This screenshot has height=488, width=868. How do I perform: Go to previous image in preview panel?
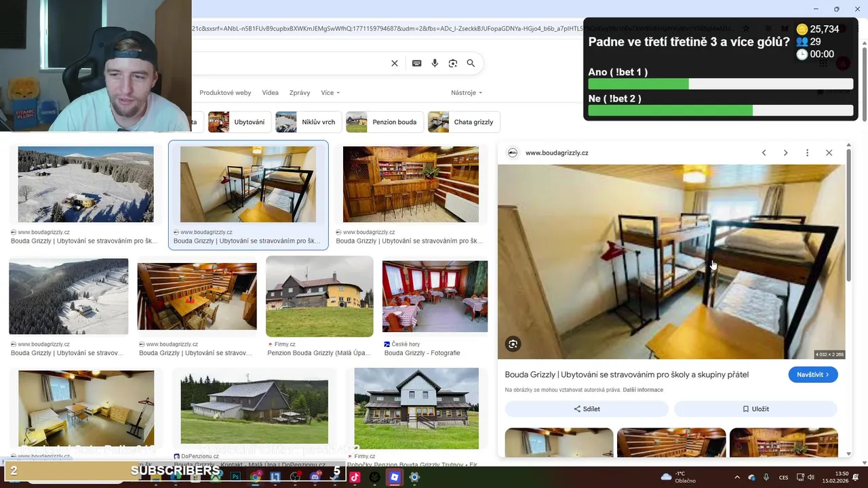764,152
